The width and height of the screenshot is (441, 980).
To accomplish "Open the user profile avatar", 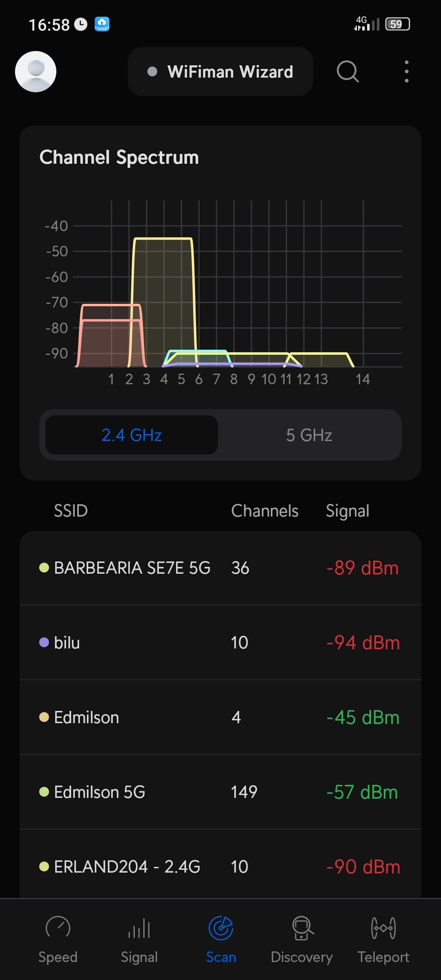I will click(x=36, y=71).
